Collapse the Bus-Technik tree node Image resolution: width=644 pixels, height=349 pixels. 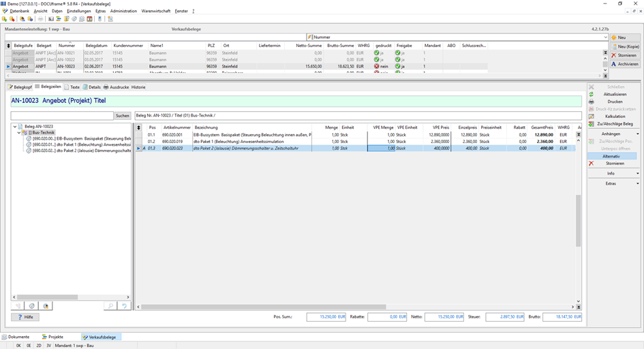click(19, 133)
